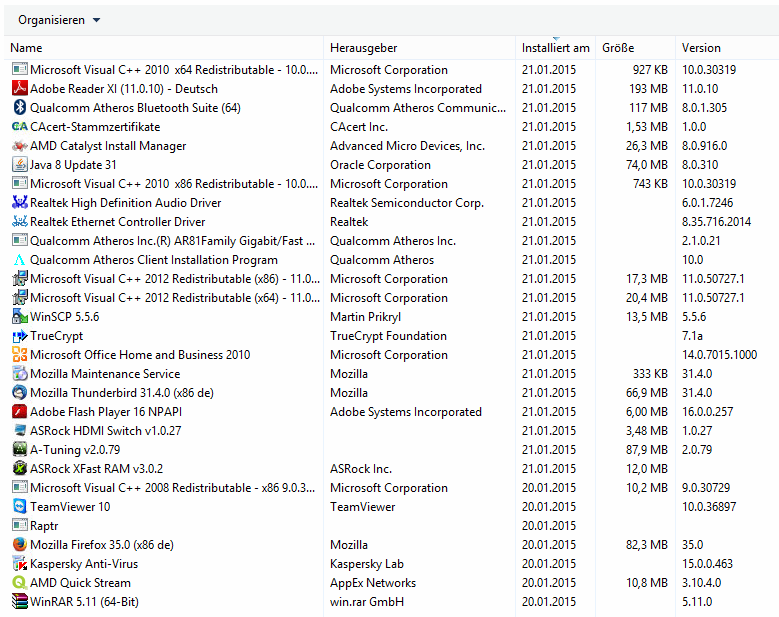Click version '10.0.36897'

(709, 507)
